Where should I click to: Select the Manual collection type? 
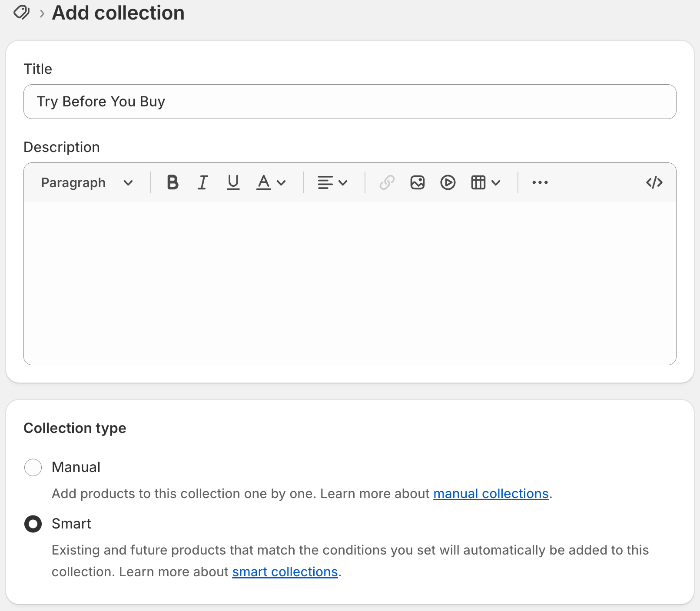33,467
